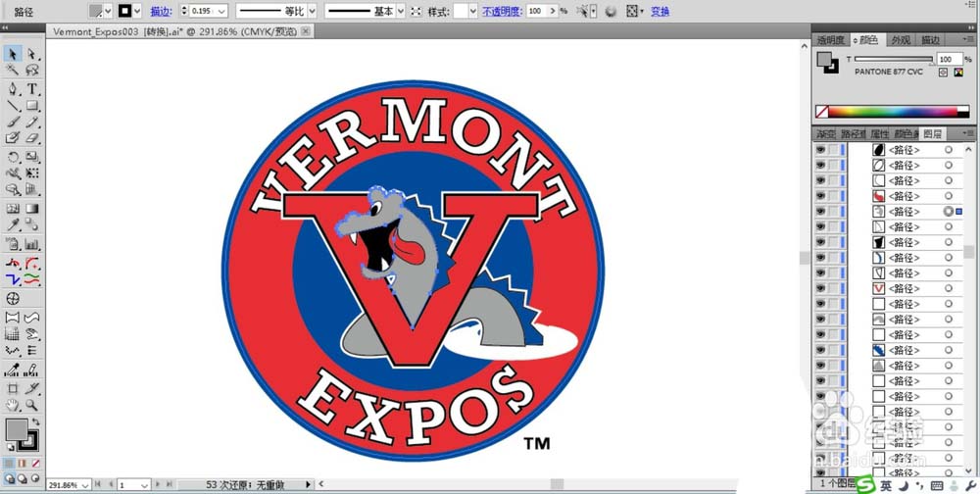
Task: Toggle eye icon of the selected path layer
Action: tap(820, 212)
